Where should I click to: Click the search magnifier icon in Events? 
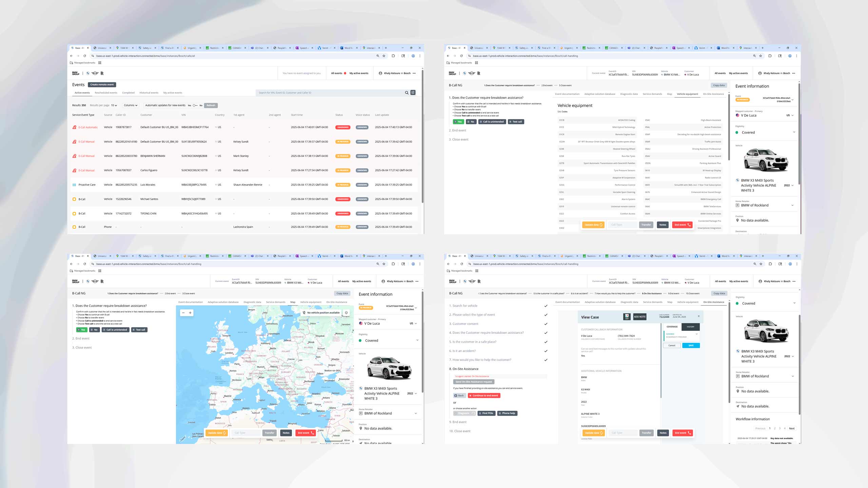coord(407,93)
